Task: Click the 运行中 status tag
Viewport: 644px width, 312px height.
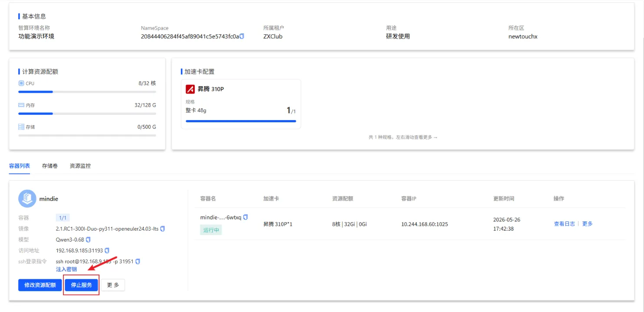Action: (x=211, y=230)
